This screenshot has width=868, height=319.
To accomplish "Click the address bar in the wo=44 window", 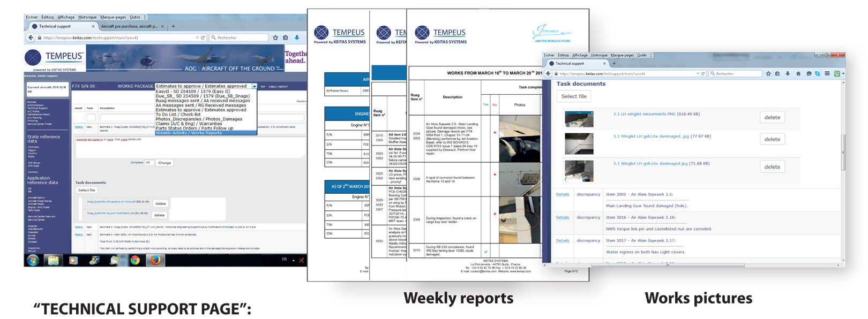I will (x=624, y=73).
